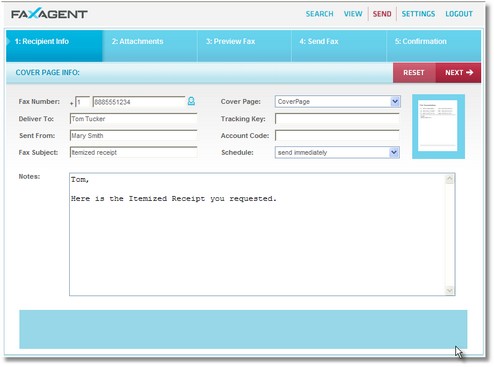This screenshot has width=494, height=367.
Task: Select step 1: Recipient Info tab
Action: pos(54,46)
